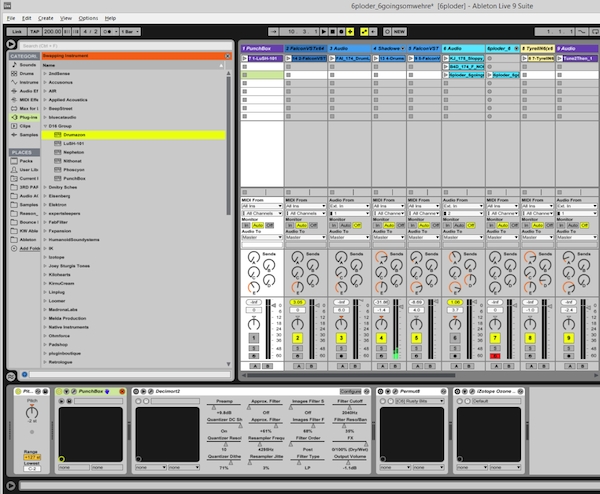The image size is (600, 494).
Task: Click the Play transport button
Action: tap(324, 32)
